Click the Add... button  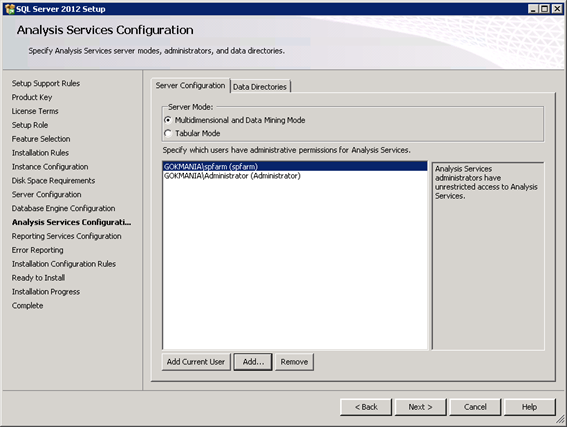253,362
